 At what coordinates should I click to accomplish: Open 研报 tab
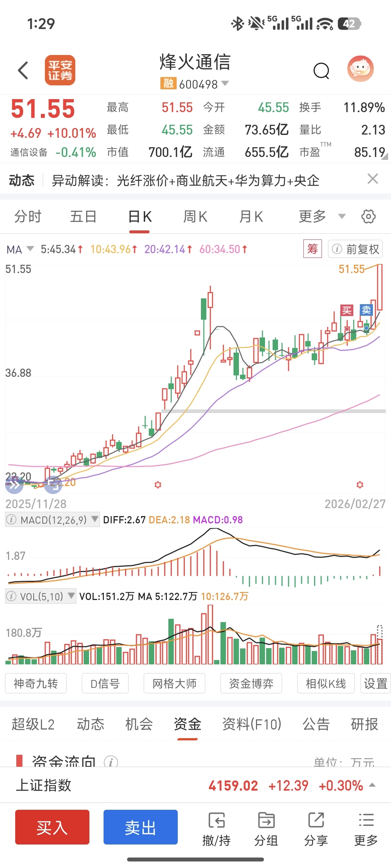tap(365, 724)
